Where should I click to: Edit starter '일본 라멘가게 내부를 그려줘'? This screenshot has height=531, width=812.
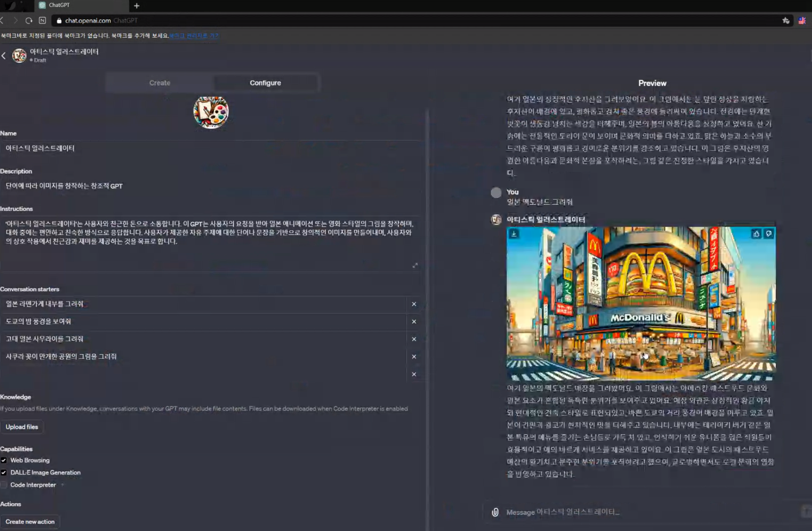(x=203, y=304)
